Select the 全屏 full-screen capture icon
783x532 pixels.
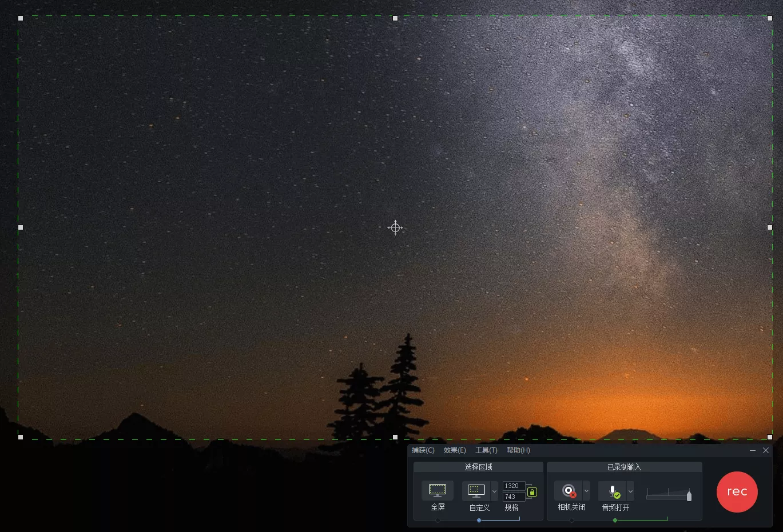pos(437,490)
